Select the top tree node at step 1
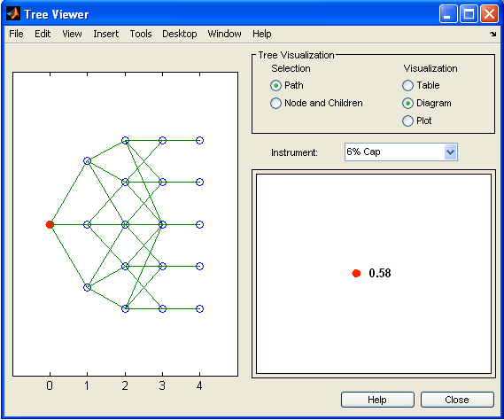 [87, 160]
